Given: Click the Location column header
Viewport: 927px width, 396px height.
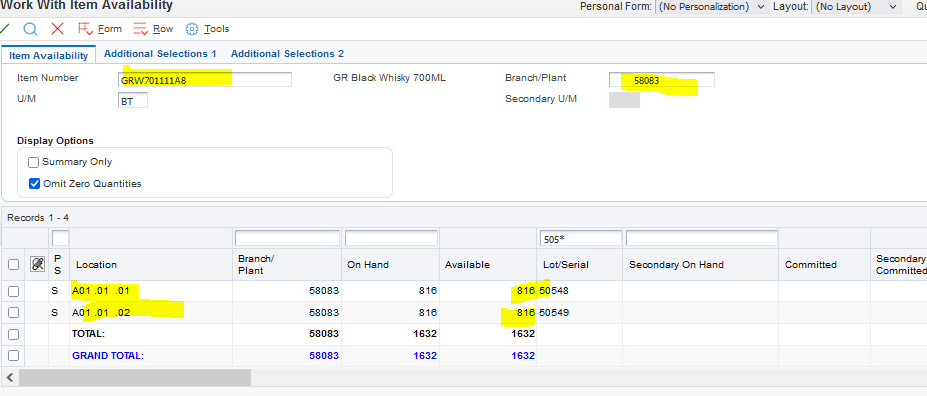Looking at the screenshot, I should pos(96,265).
